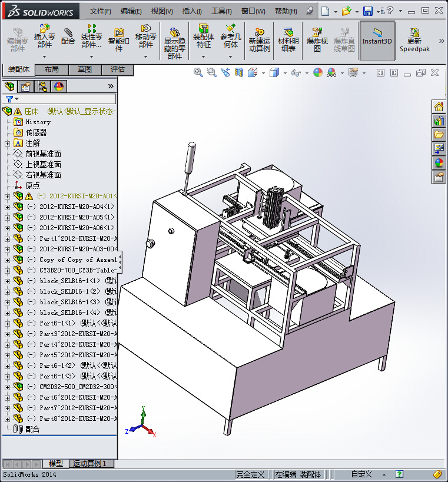This screenshot has height=482, width=448.
Task: Click the green help icon in status bar
Action: pyautogui.click(x=399, y=474)
